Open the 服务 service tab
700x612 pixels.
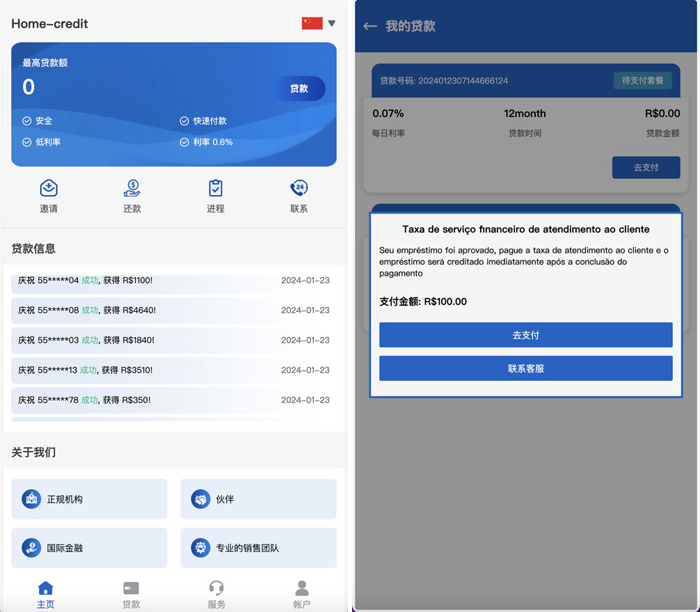click(216, 594)
